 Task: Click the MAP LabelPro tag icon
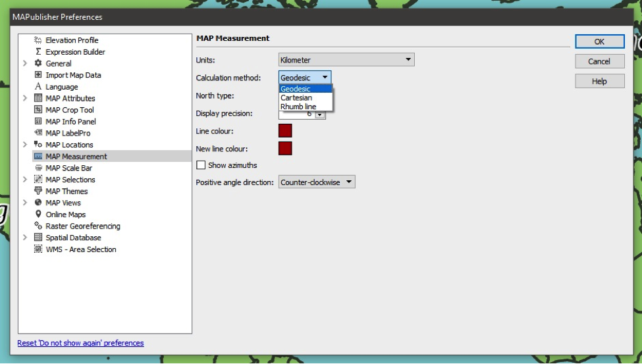38,133
